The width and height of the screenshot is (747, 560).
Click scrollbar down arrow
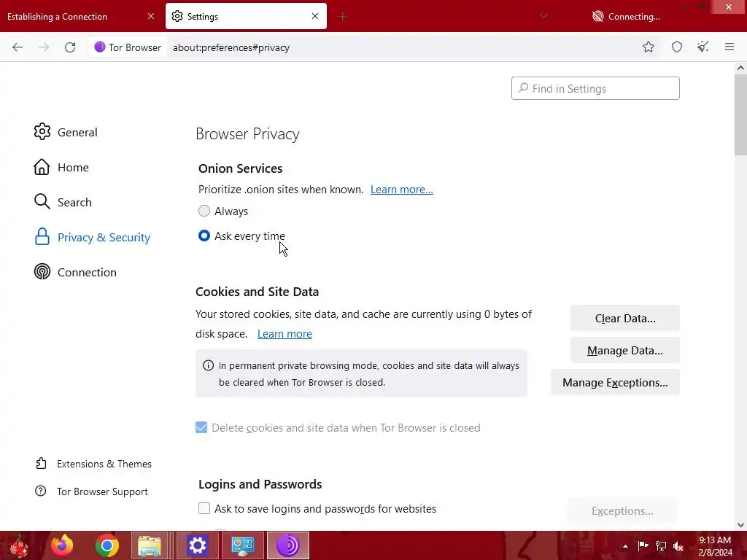point(740,525)
